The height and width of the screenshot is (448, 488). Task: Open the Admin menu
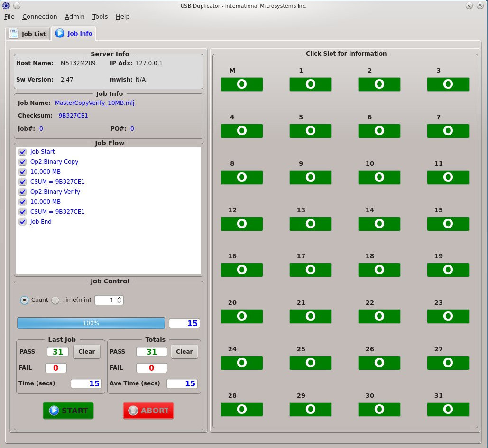(x=75, y=17)
